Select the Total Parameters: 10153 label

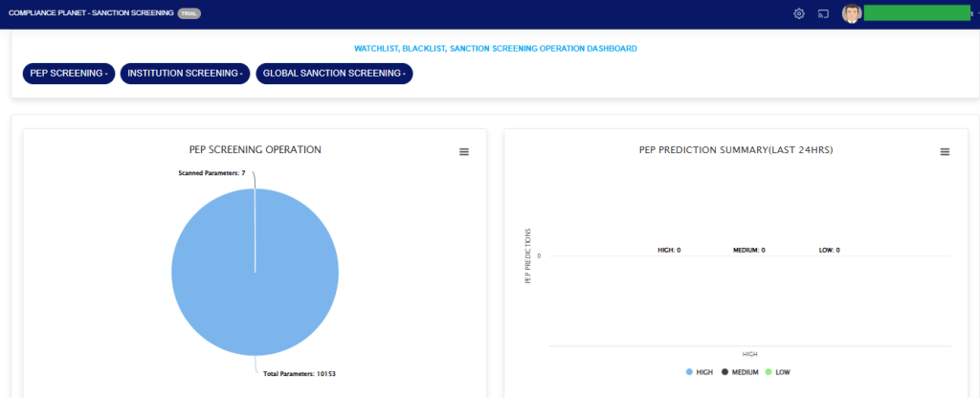[299, 373]
